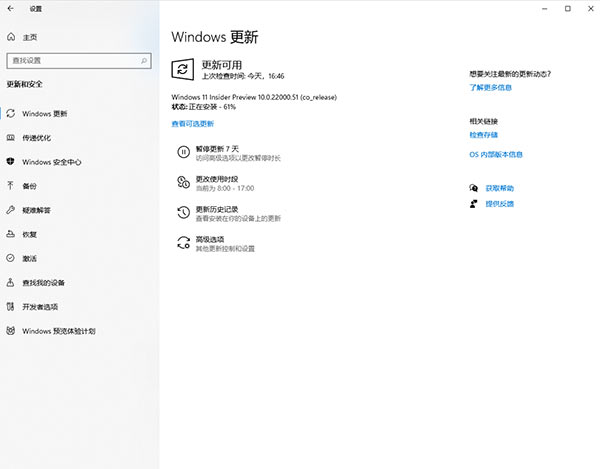Click the Windows 安全中心 shield icon
Screen dimensions: 600x469
(11, 161)
